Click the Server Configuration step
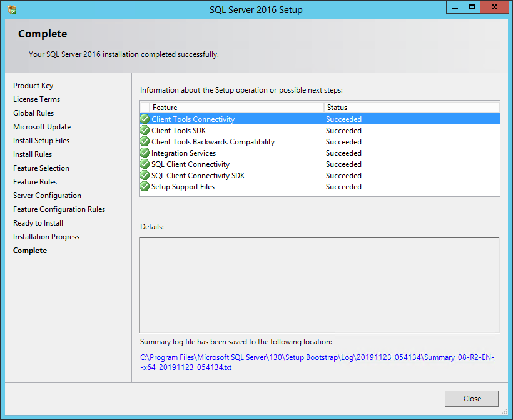This screenshot has height=420, width=513. (47, 196)
